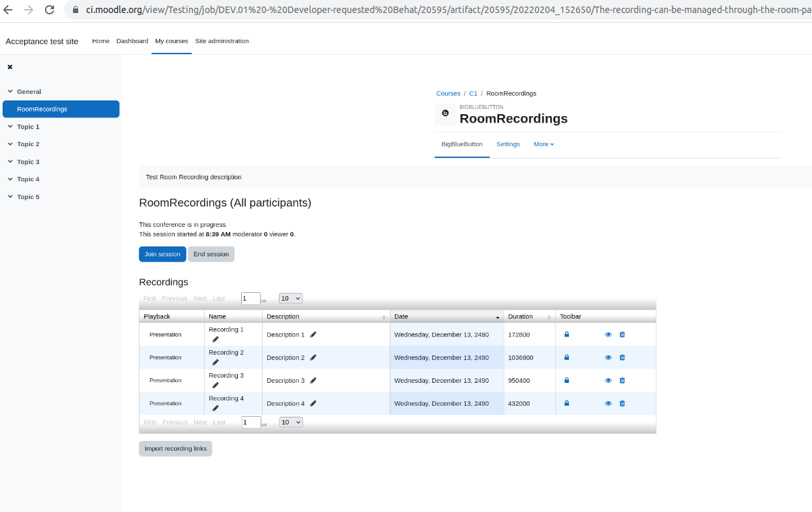Delete Recording 2 with the trash icon

point(622,357)
